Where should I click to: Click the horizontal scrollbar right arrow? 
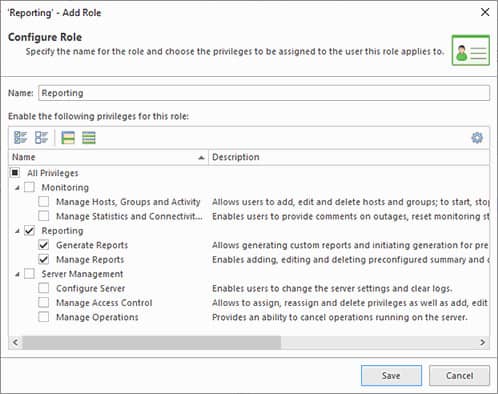click(482, 342)
